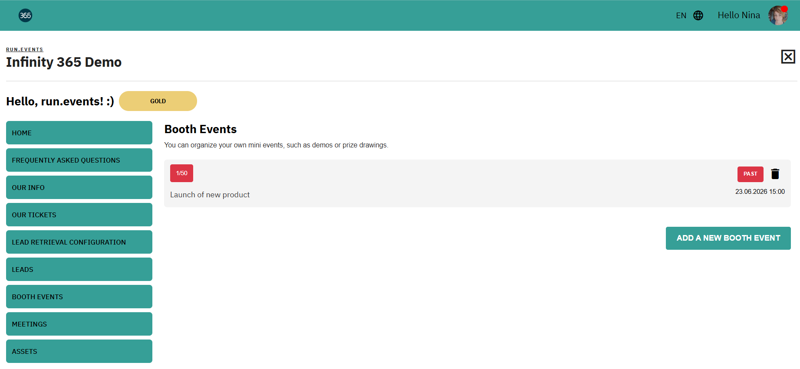Open language selector globe icon
800x369 pixels.
[x=698, y=15]
